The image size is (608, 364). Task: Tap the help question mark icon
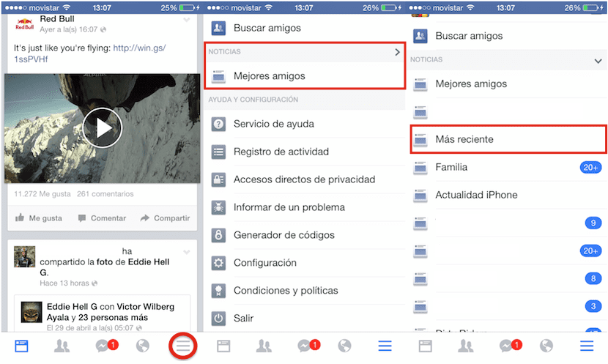pyautogui.click(x=219, y=124)
